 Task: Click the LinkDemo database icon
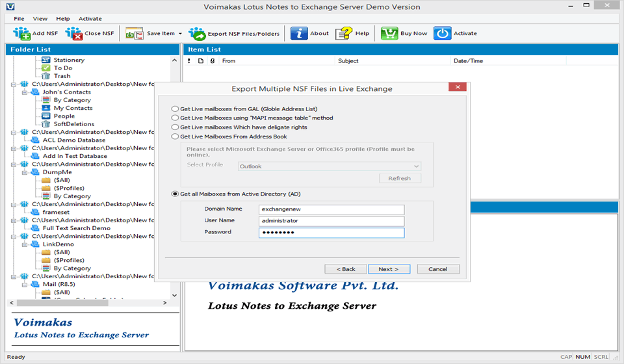[x=35, y=244]
